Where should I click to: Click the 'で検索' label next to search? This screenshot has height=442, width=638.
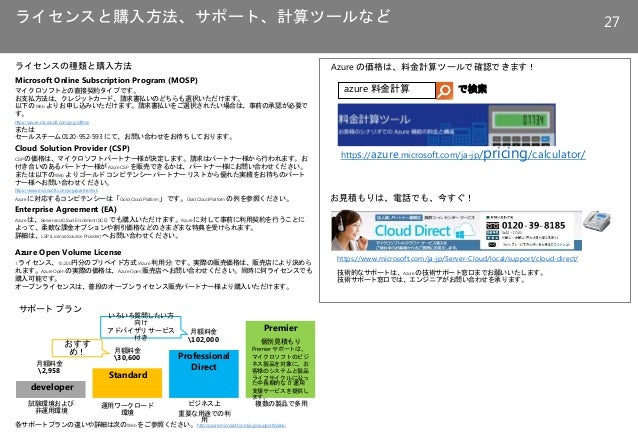(x=472, y=89)
